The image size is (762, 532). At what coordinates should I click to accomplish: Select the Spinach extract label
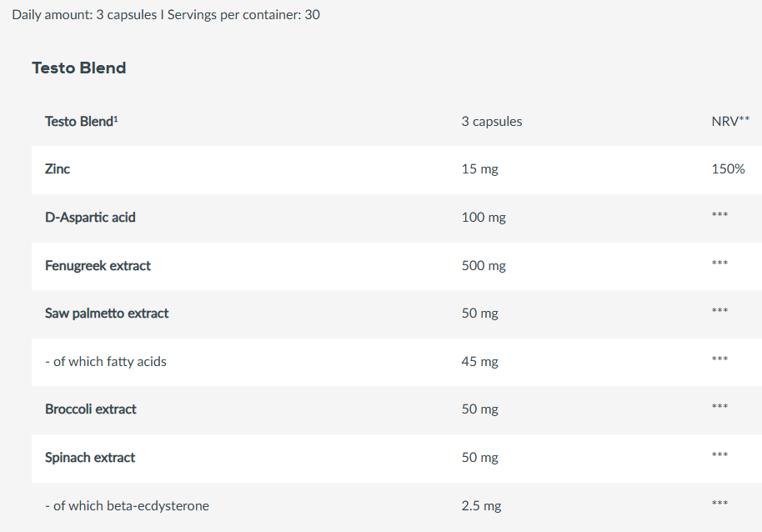tap(90, 458)
